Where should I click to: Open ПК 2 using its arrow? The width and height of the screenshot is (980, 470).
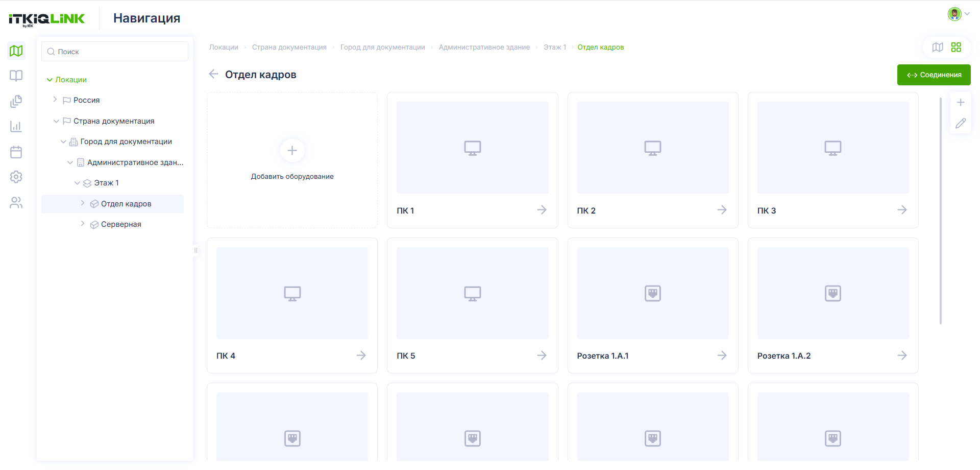(x=722, y=210)
